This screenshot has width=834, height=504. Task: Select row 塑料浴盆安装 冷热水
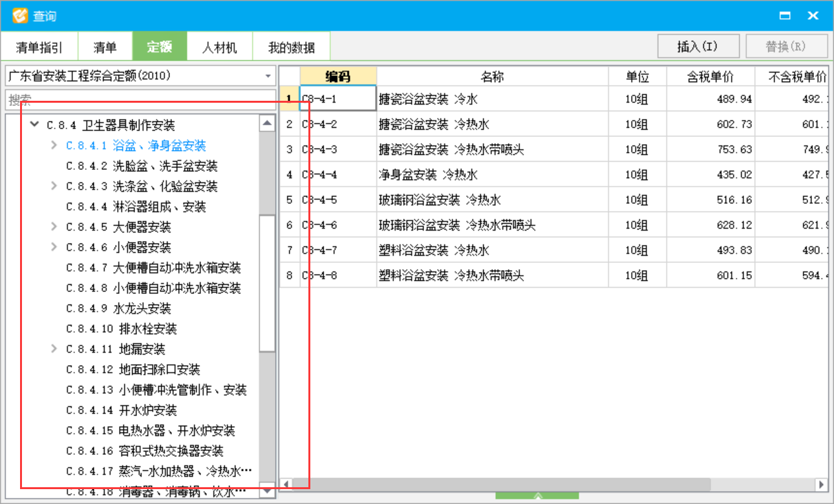click(493, 250)
